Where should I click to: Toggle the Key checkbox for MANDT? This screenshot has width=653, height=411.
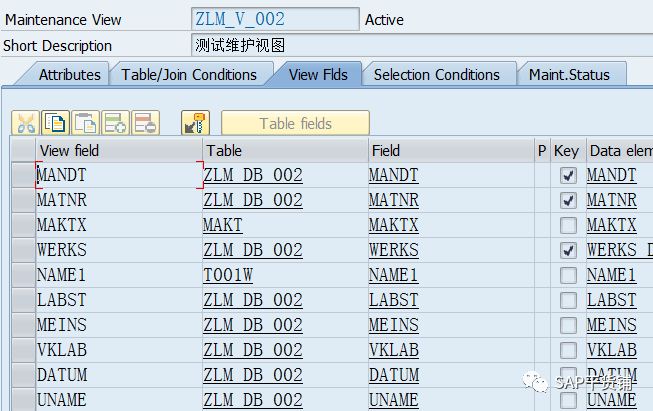tap(568, 175)
